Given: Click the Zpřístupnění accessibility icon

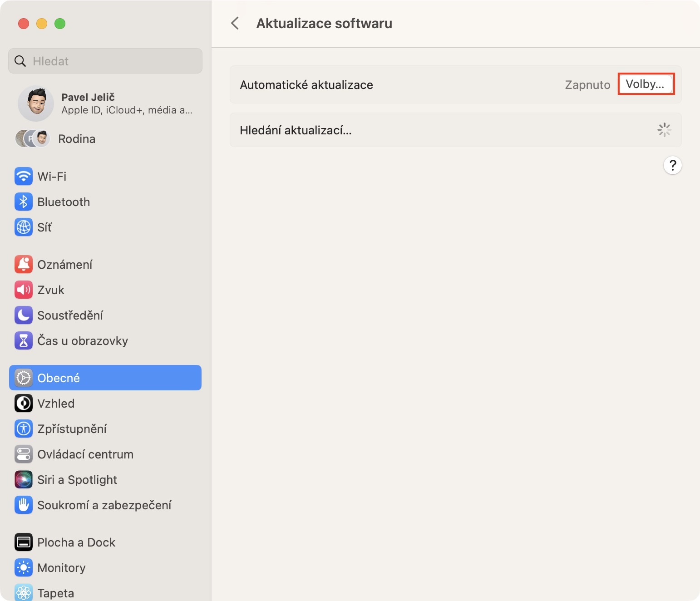Looking at the screenshot, I should pyautogui.click(x=24, y=429).
